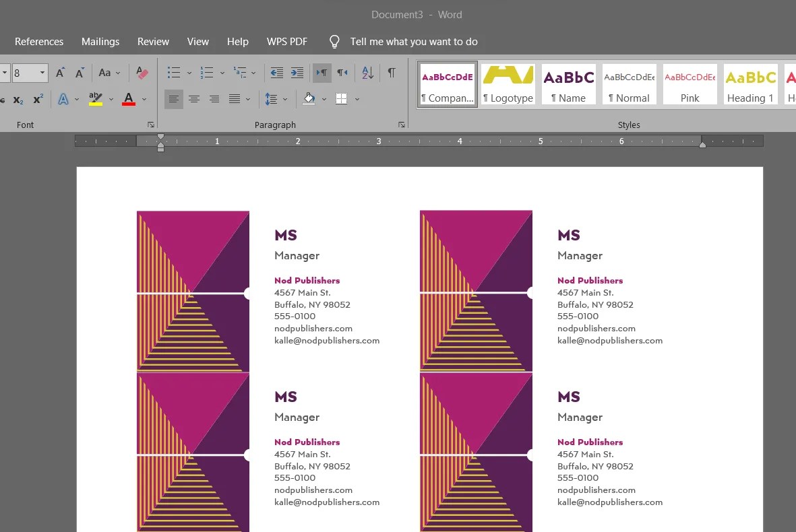Switch to the Mailings ribbon tab
Viewport: 796px width, 532px height.
tap(100, 41)
